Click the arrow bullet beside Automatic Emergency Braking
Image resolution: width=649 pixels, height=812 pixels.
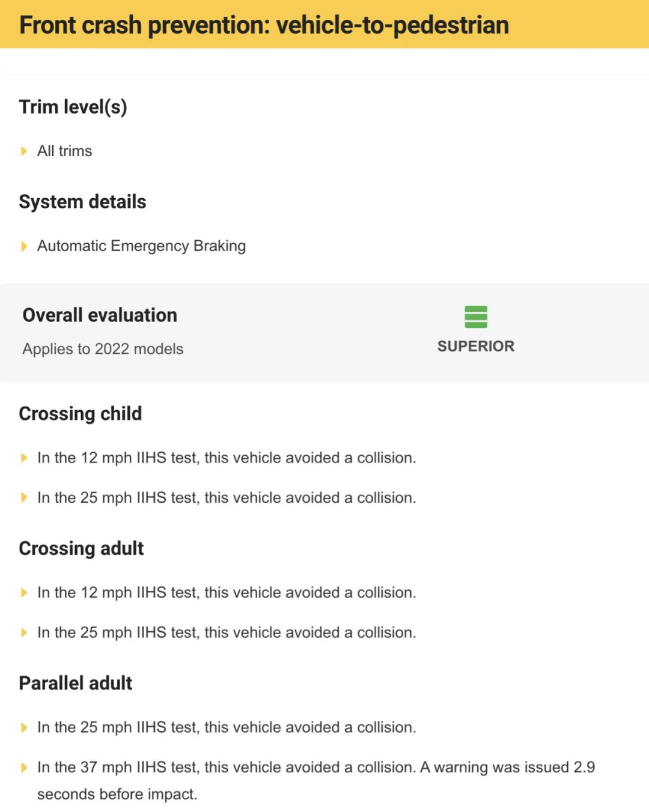[x=24, y=246]
